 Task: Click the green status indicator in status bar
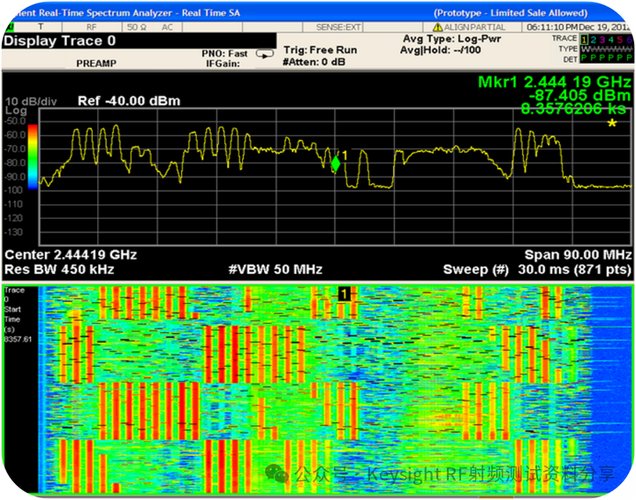[9, 27]
